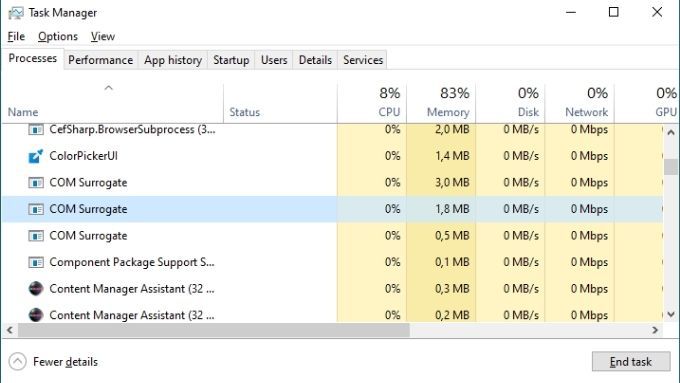Click vertical scrollbar up arrow
The height and width of the screenshot is (383, 680).
pyautogui.click(x=671, y=132)
